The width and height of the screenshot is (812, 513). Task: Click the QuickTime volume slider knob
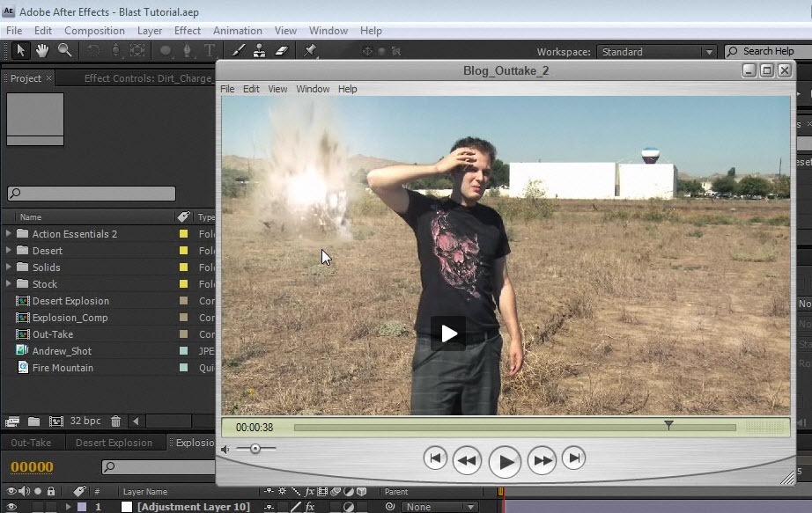(255, 449)
